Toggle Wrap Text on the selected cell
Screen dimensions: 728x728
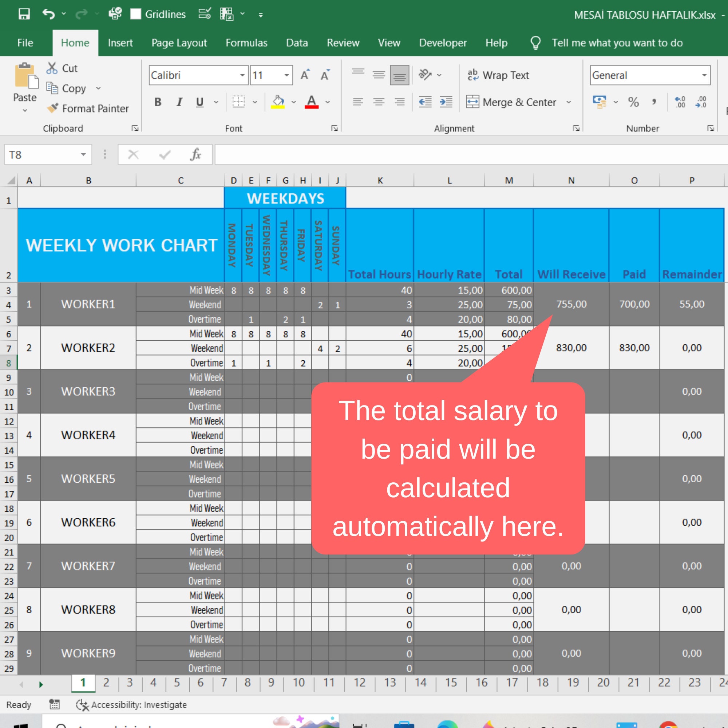(499, 75)
